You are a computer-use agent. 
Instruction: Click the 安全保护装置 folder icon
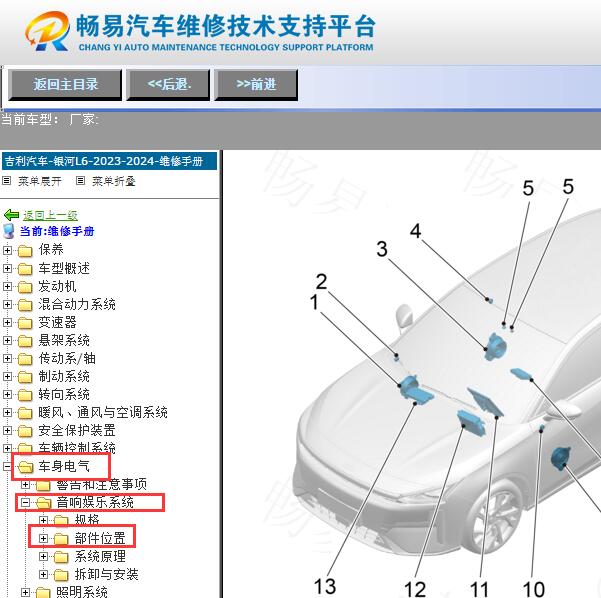click(25, 431)
